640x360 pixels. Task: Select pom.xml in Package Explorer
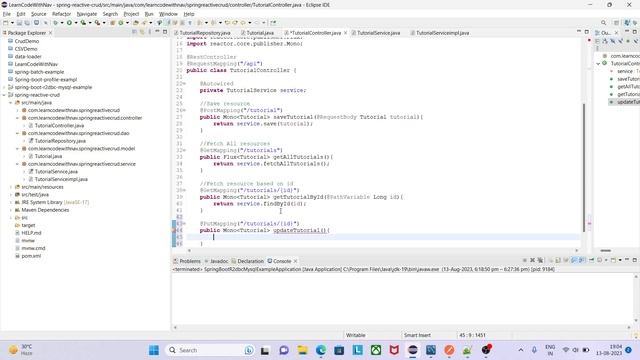(31, 256)
